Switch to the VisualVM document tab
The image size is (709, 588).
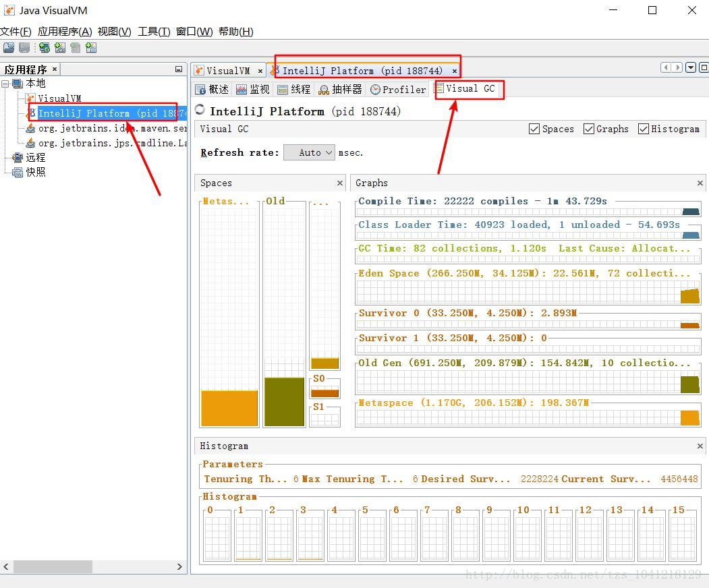coord(228,71)
